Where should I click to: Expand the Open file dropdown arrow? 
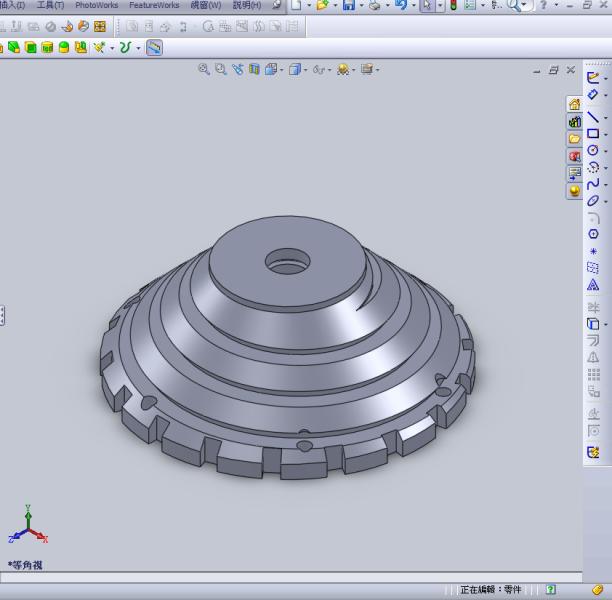[x=335, y=5]
